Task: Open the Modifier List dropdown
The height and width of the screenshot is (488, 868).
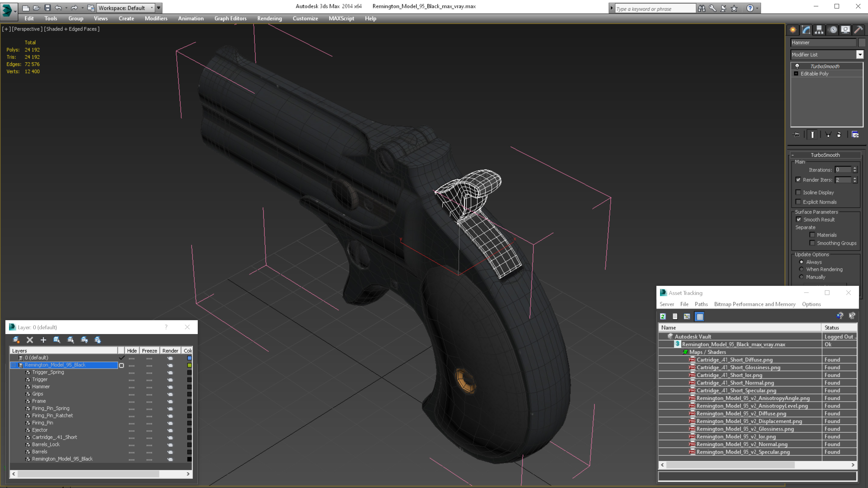Action: (x=860, y=55)
